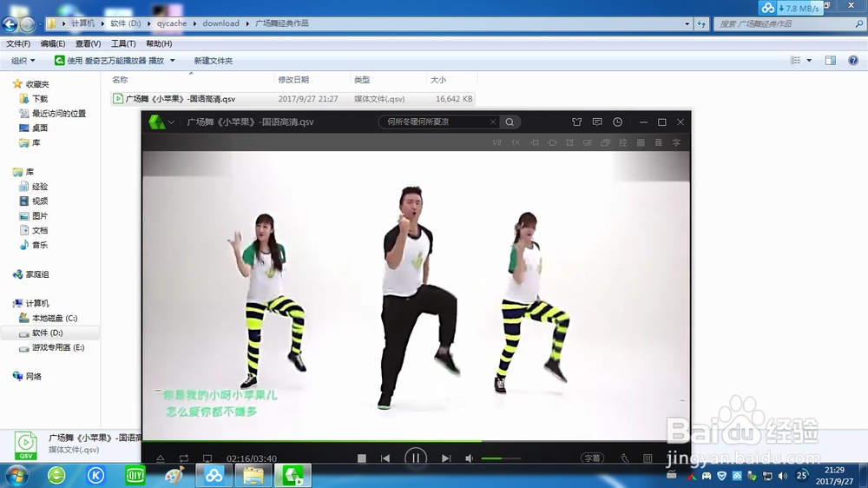The width and height of the screenshot is (868, 488).
Task: Open the Windows Start button
Action: 16,475
